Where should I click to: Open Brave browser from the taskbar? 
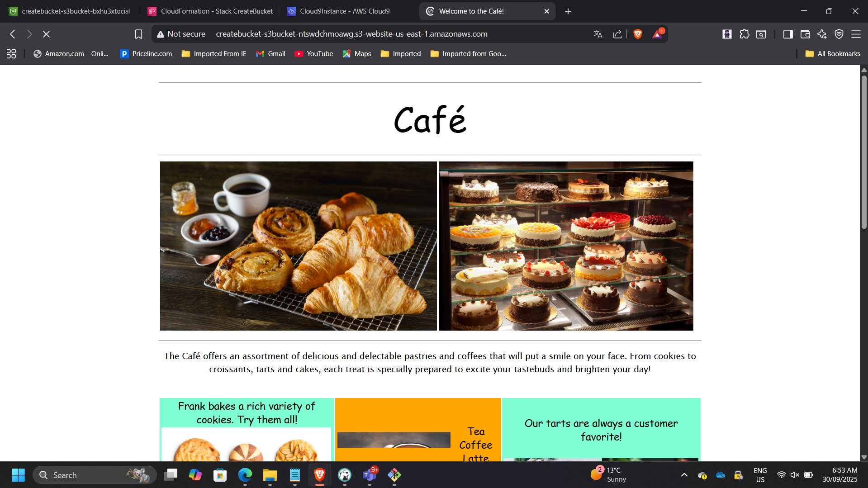[319, 475]
